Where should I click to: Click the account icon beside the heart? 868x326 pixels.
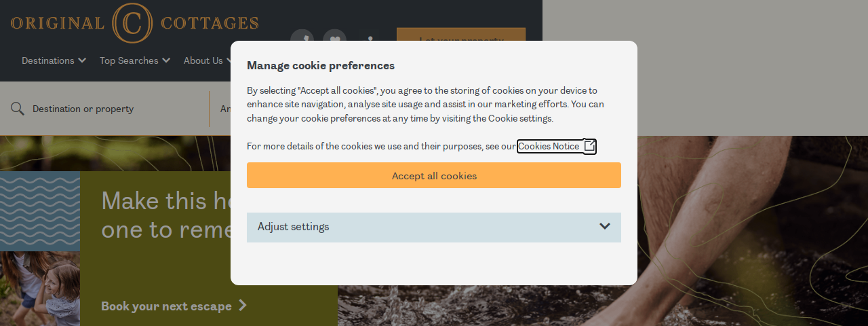370,40
